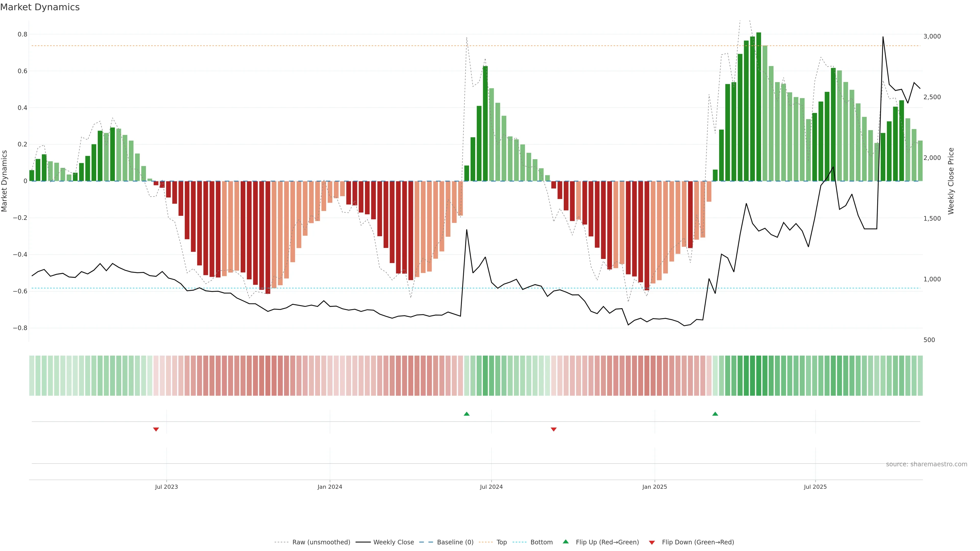Toggle the Top legend entry
Viewport: 980px width, 551px height.
501,542
